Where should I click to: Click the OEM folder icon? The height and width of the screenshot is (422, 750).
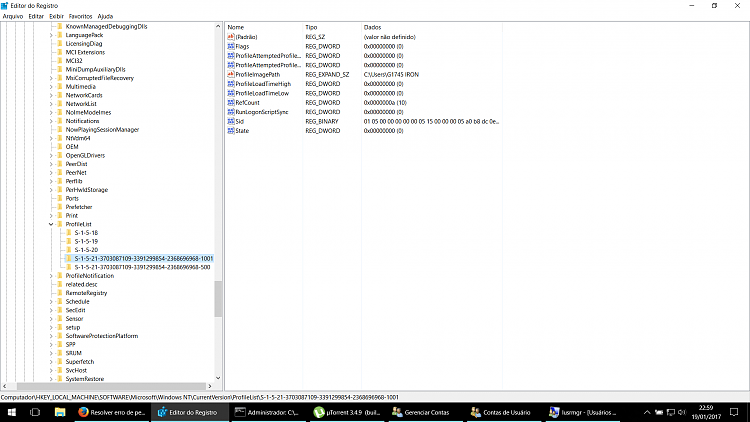pyautogui.click(x=60, y=147)
